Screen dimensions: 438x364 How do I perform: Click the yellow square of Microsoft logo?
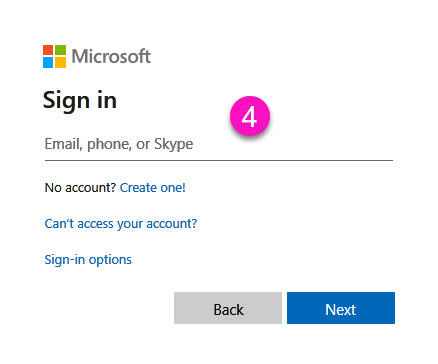click(x=60, y=62)
